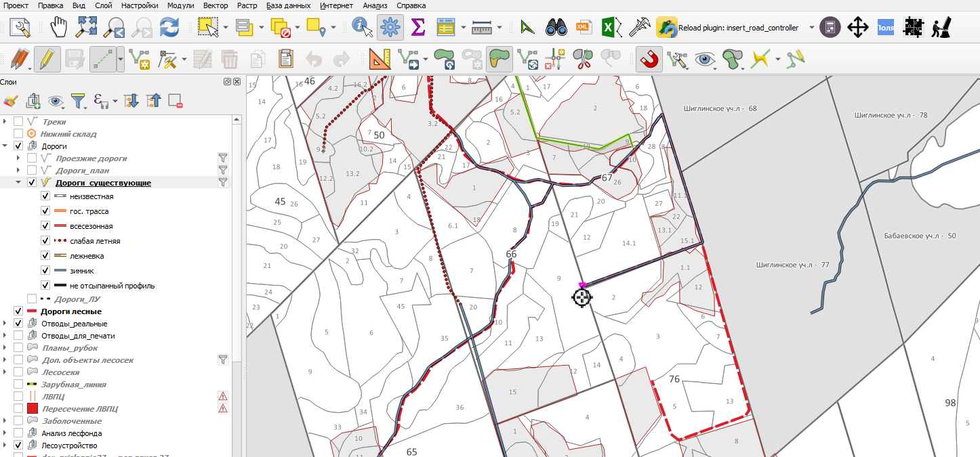Open the Statistical Summary sigma tool
980x457 pixels.
coord(418,28)
